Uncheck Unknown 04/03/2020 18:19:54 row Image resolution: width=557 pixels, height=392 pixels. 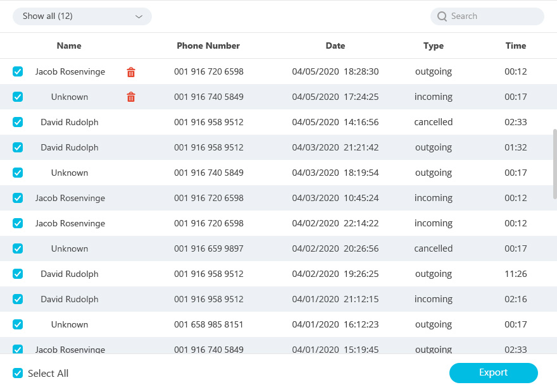point(18,173)
